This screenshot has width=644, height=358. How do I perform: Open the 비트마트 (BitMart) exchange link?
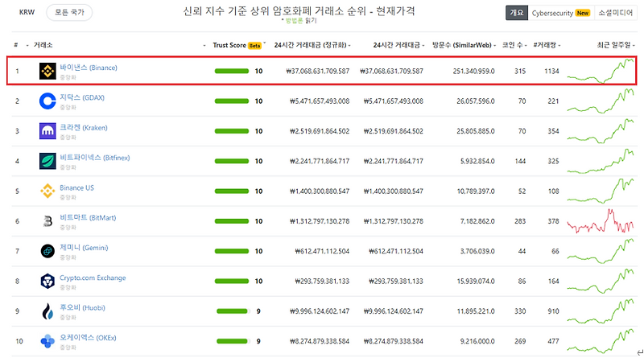88,217
